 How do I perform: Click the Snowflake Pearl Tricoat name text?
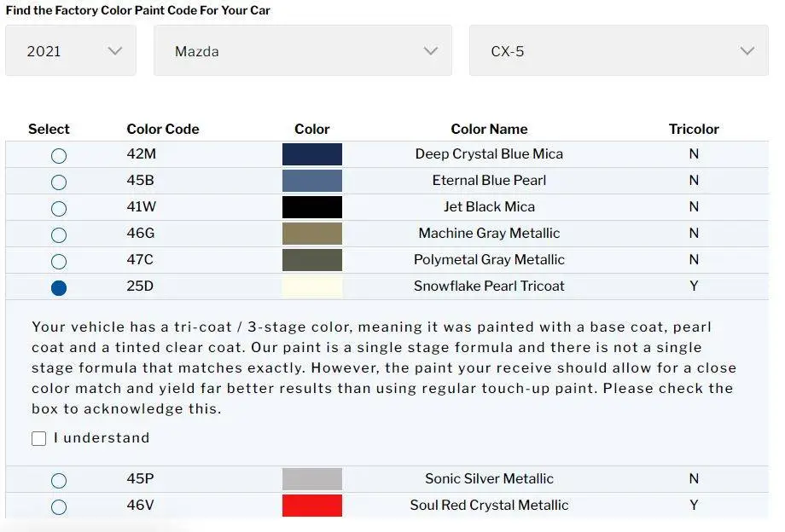coord(489,286)
